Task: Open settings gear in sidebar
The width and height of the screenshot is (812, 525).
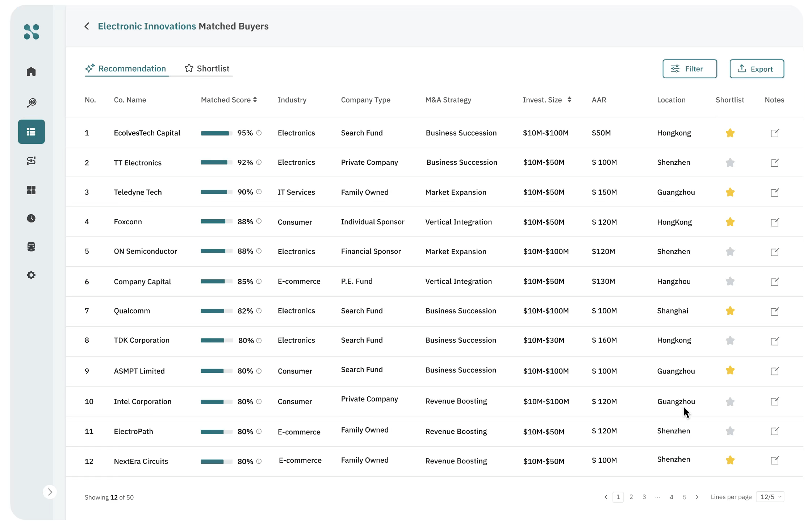Action: [31, 275]
